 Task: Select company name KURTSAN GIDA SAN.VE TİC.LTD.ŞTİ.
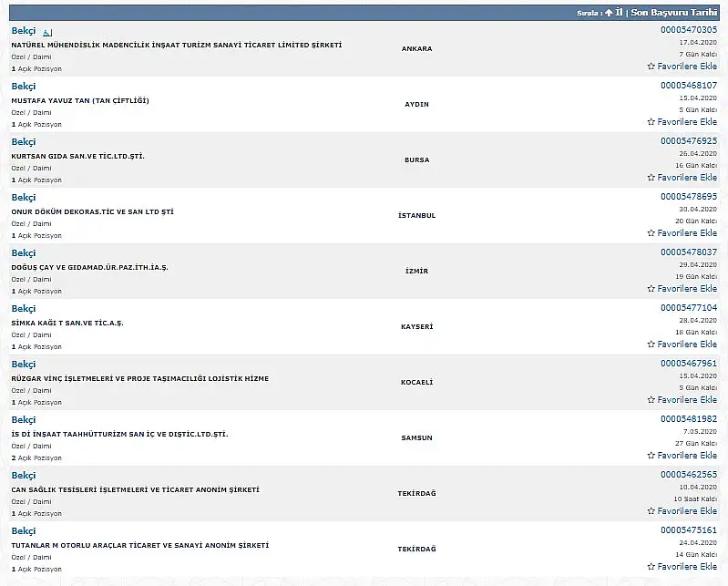pyautogui.click(x=78, y=157)
